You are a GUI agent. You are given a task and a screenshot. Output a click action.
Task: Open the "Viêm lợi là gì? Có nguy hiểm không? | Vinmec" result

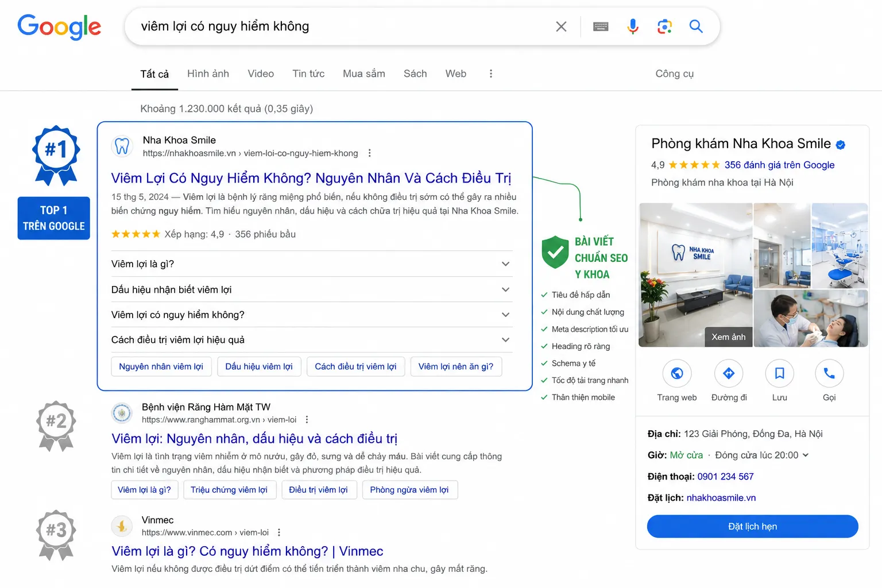[x=247, y=551]
